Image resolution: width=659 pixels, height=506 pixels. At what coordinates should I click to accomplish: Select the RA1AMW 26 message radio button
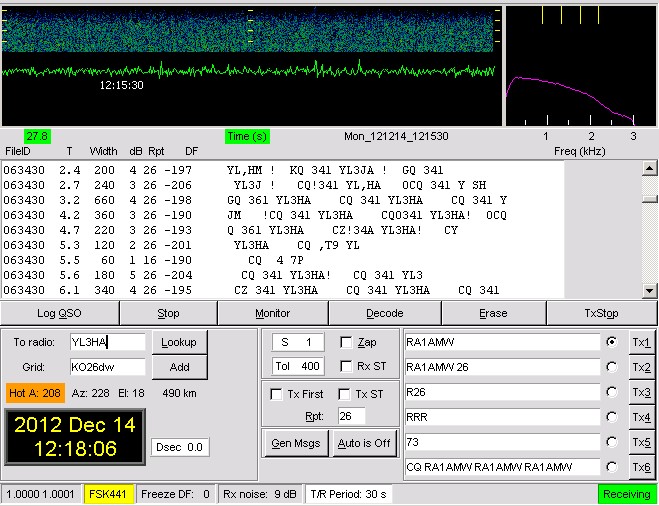[612, 367]
